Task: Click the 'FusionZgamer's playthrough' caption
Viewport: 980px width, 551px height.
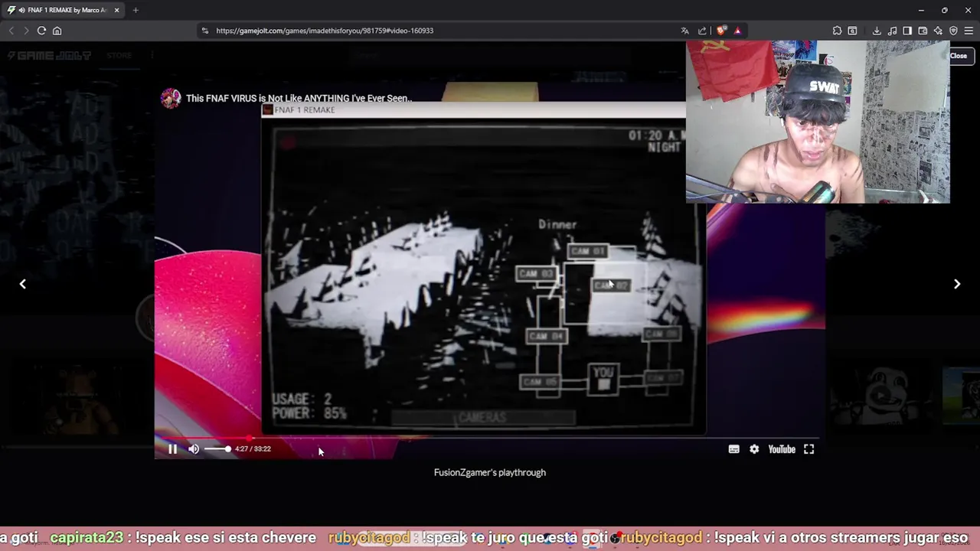Action: tap(490, 472)
